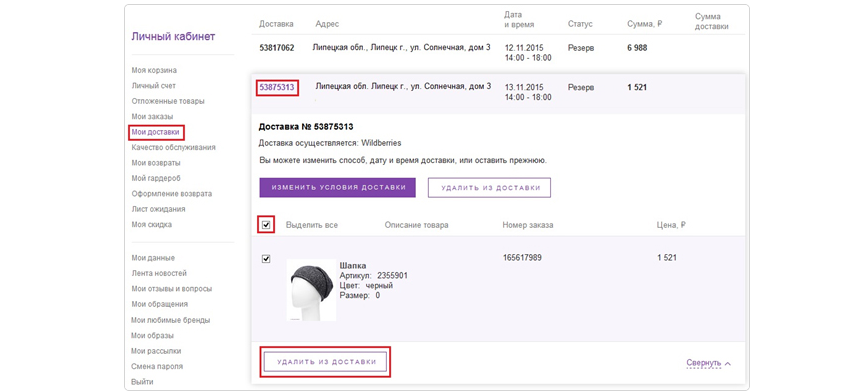Click Изменить условия доставки button
This screenshot has width=847, height=392.
[x=338, y=187]
